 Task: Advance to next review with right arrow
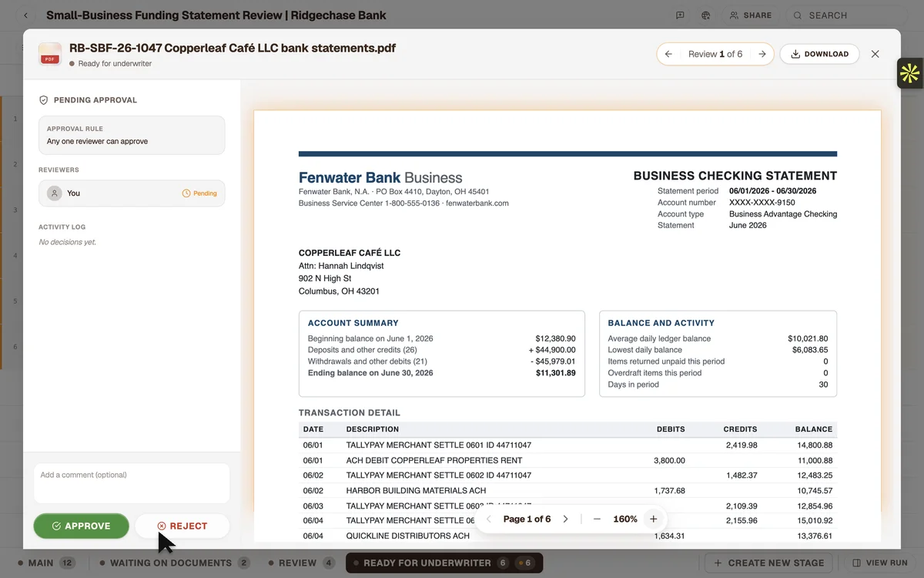point(762,54)
